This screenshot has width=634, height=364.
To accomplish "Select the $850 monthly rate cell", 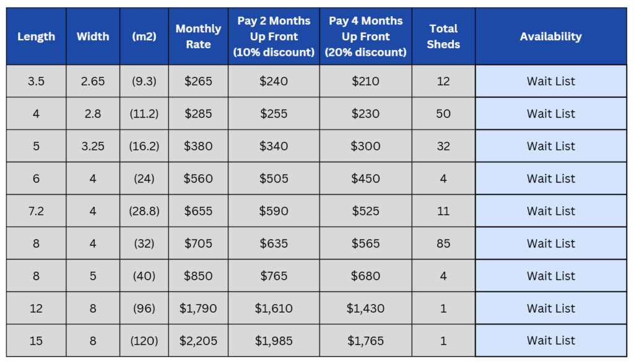I will pos(198,276).
